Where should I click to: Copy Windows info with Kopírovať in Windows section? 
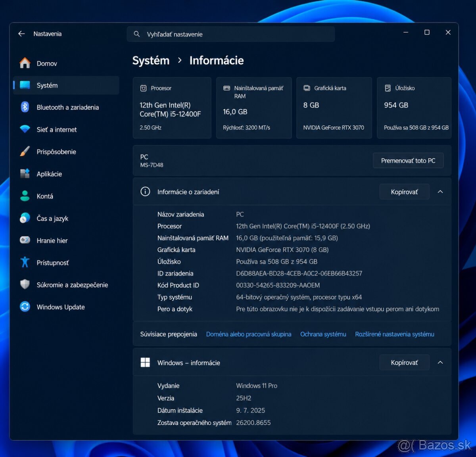point(404,363)
